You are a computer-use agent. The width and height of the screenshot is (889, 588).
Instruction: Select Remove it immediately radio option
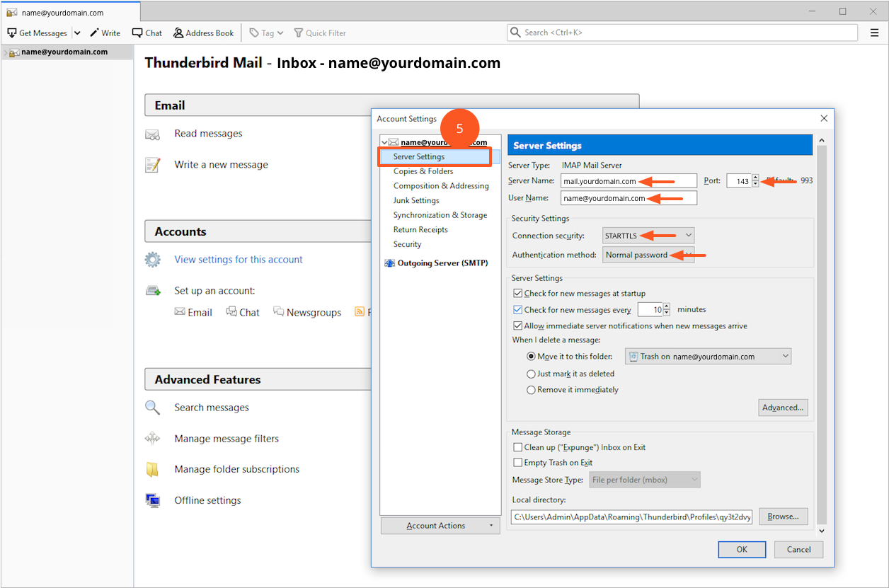(x=532, y=390)
